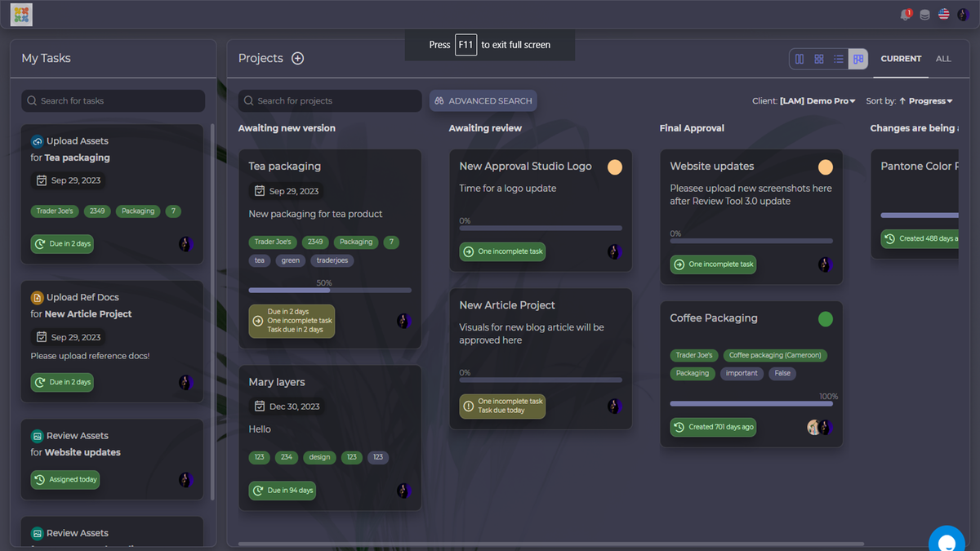This screenshot has width=980, height=551.
Task: Click the database icon in the top bar
Action: click(x=924, y=14)
